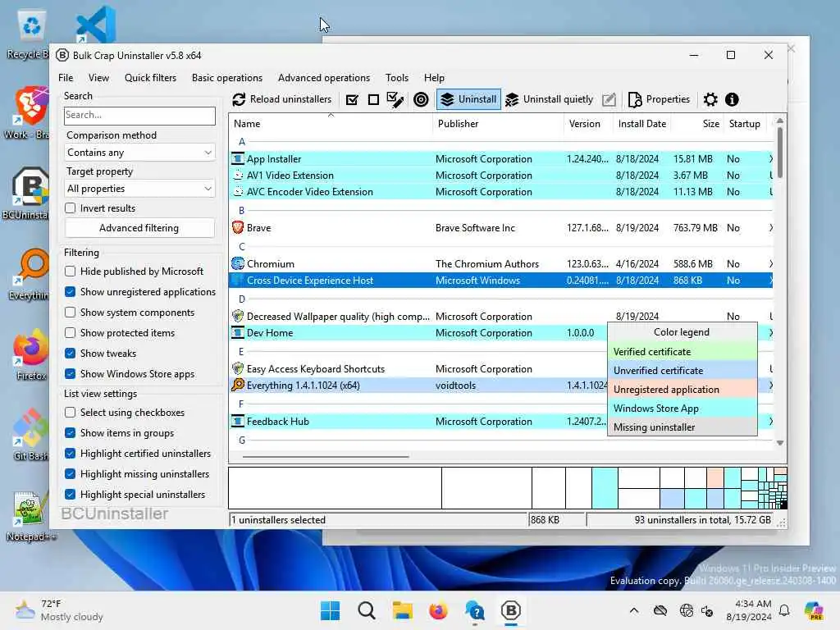The height and width of the screenshot is (630, 840).
Task: Uncheck Highlight certified uninstallers
Action: (x=71, y=454)
